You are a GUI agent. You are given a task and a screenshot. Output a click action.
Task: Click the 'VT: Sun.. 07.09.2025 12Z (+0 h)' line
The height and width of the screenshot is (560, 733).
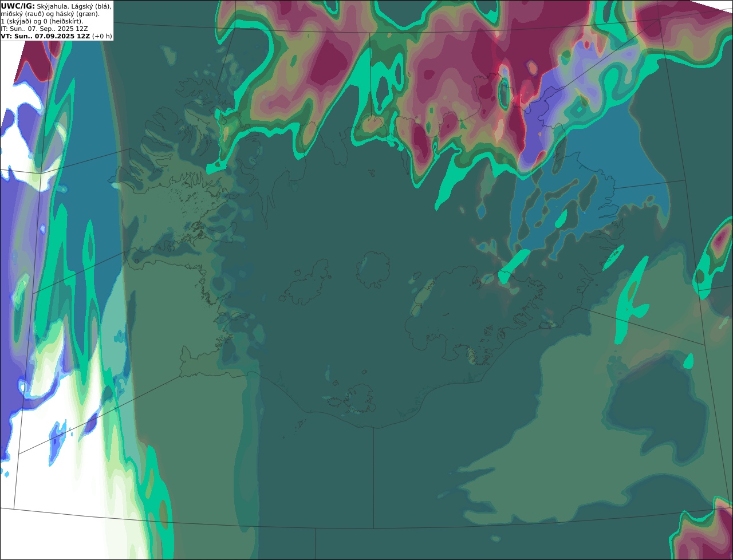(x=56, y=36)
